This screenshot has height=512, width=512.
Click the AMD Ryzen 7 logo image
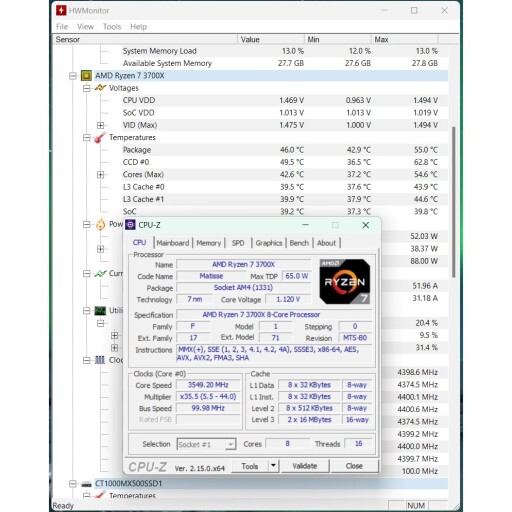(x=345, y=281)
